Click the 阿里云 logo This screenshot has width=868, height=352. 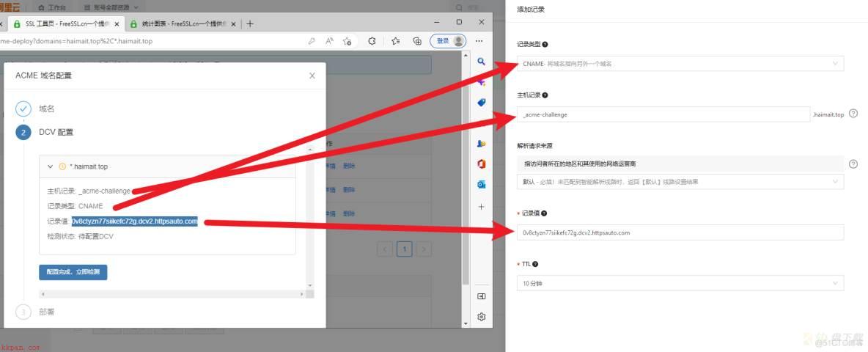(x=10, y=7)
